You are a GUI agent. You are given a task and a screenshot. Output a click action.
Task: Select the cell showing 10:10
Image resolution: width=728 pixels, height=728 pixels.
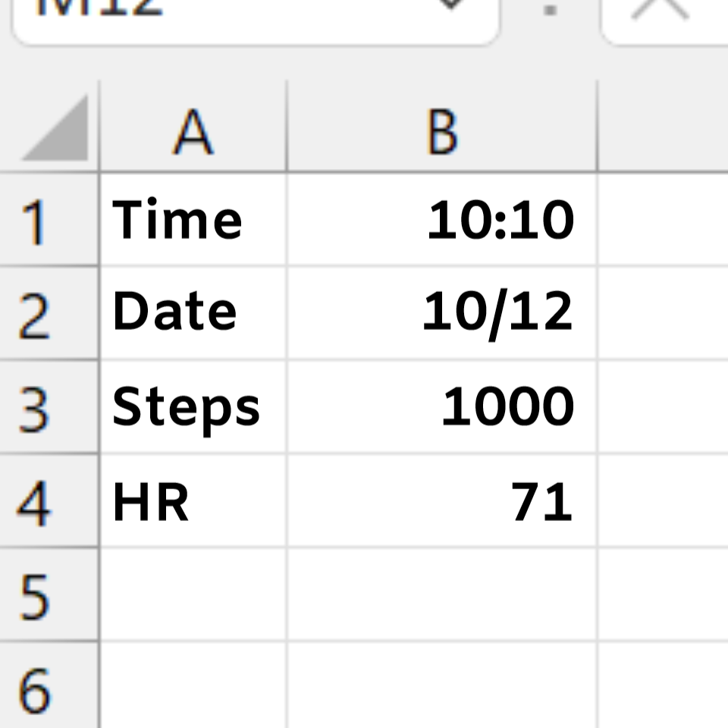pyautogui.click(x=442, y=220)
